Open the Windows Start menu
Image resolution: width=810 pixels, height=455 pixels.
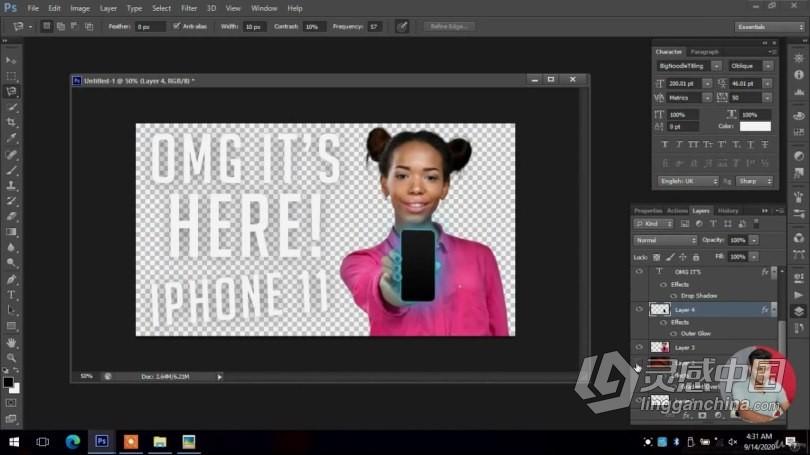tap(14, 442)
